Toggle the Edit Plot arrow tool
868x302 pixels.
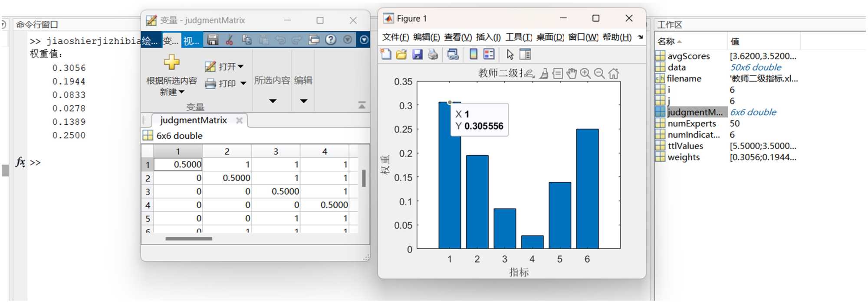[510, 54]
